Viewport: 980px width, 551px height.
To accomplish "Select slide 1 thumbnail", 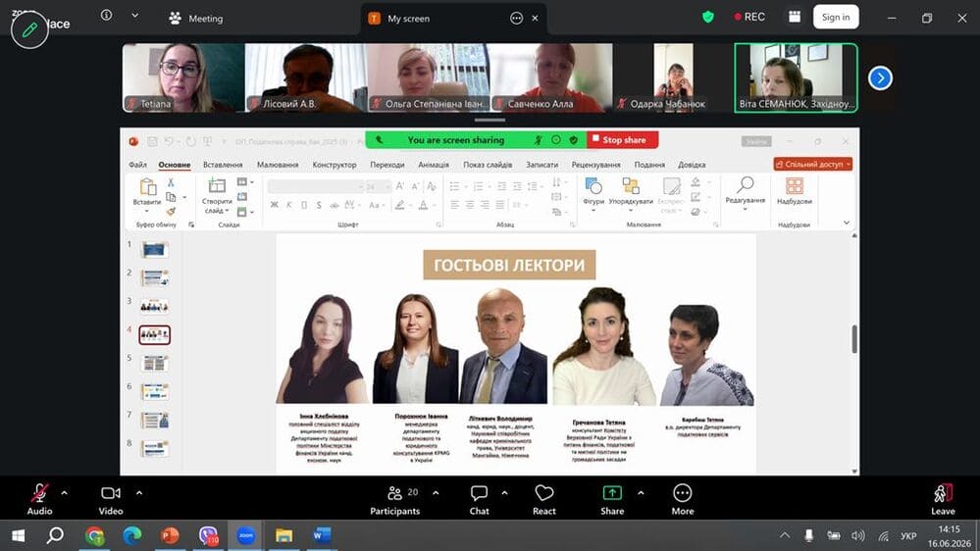I will [155, 250].
